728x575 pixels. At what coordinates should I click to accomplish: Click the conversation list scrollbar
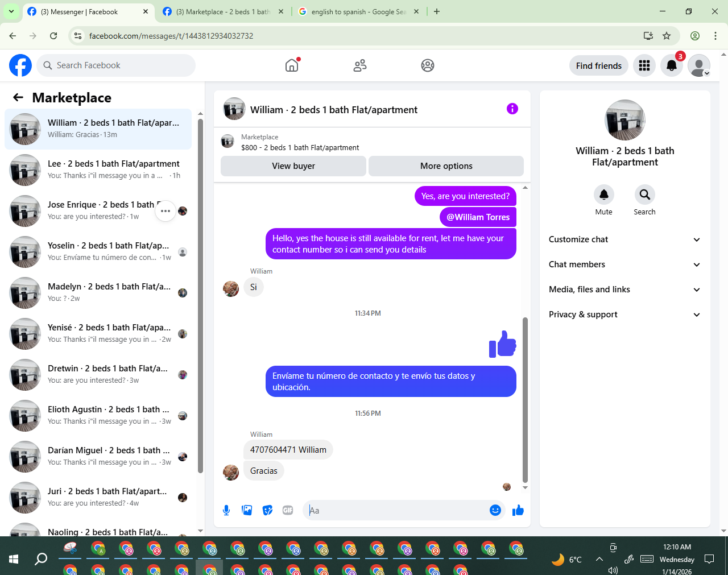tap(200, 296)
